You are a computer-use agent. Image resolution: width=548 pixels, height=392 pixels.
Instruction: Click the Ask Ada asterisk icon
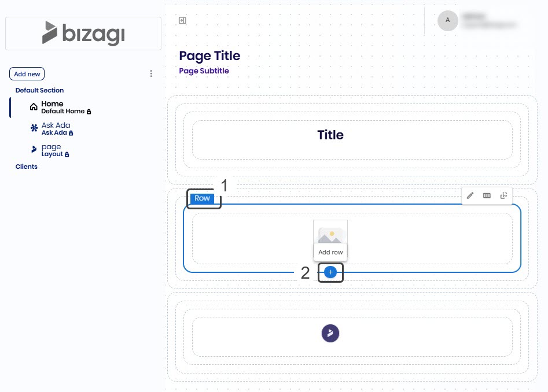34,128
